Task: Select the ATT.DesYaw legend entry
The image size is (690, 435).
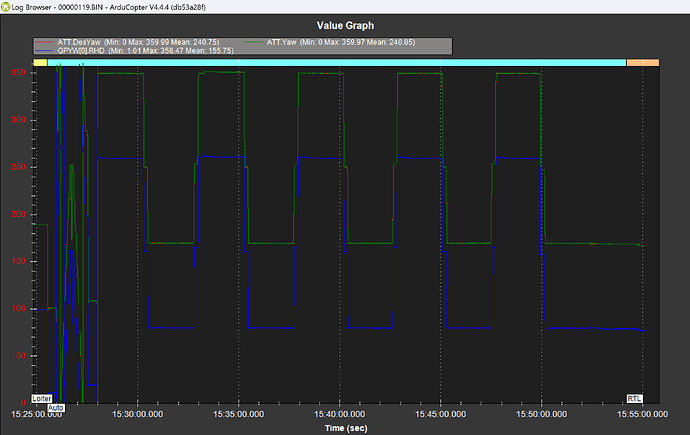Action: coord(128,42)
